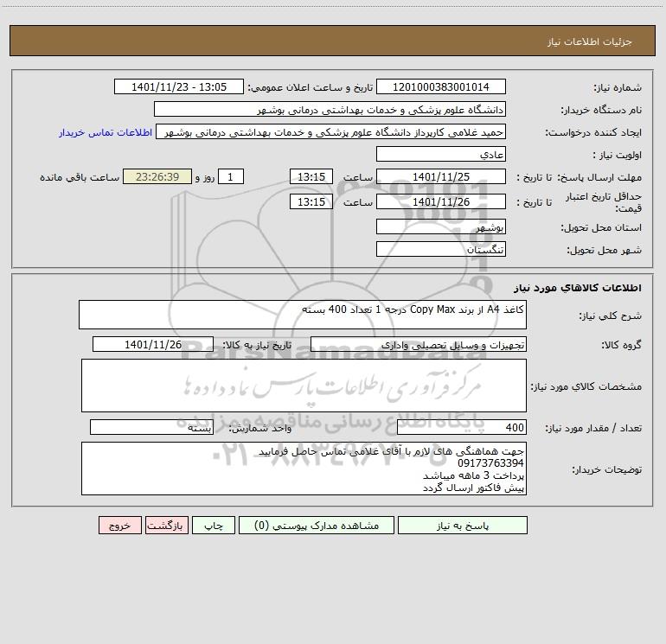This screenshot has width=666, height=644.
Task: Click the 'استان محل تحویل:' label
Action: point(601,228)
